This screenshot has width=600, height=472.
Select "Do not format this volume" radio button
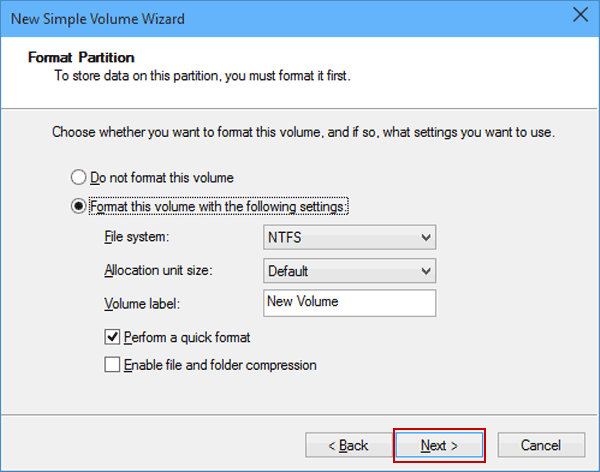80,177
